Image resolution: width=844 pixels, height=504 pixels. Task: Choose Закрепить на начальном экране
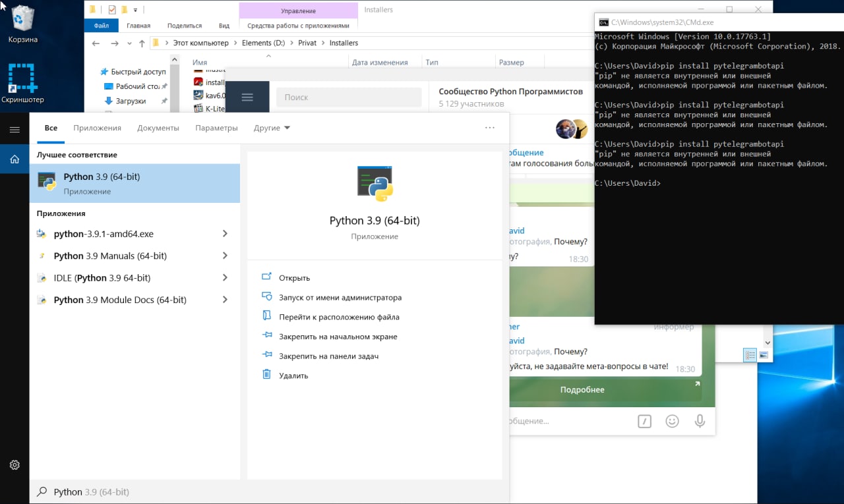tap(338, 337)
